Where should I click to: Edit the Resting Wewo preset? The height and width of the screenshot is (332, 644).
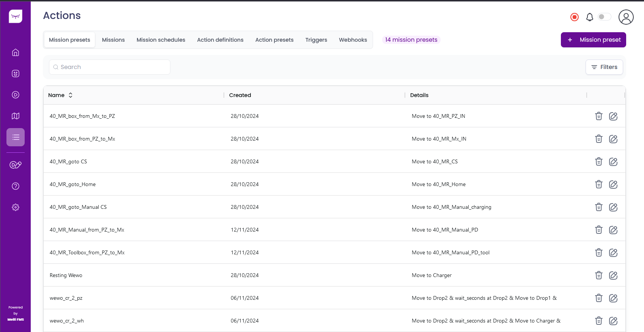click(613, 275)
